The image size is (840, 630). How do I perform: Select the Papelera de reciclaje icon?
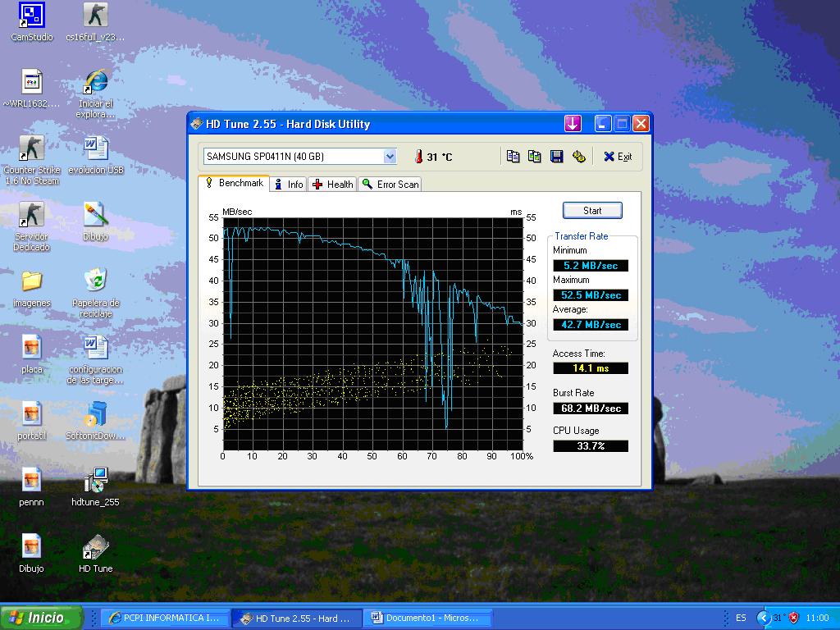click(96, 293)
